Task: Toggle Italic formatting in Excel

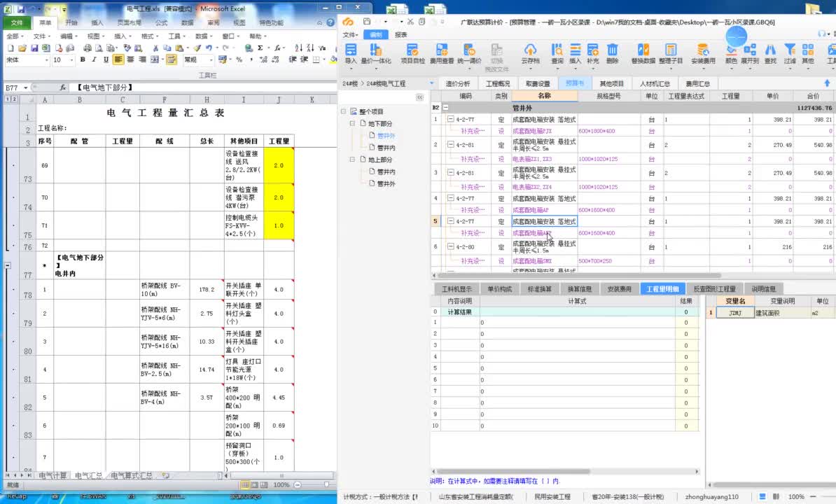Action: [94, 59]
